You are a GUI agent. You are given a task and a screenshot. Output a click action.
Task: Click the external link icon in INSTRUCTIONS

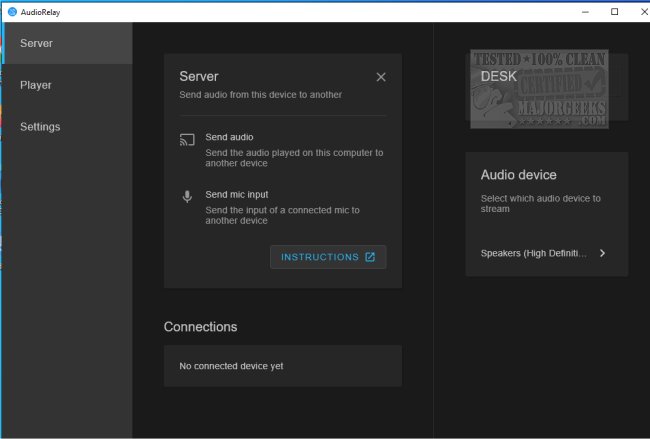370,257
